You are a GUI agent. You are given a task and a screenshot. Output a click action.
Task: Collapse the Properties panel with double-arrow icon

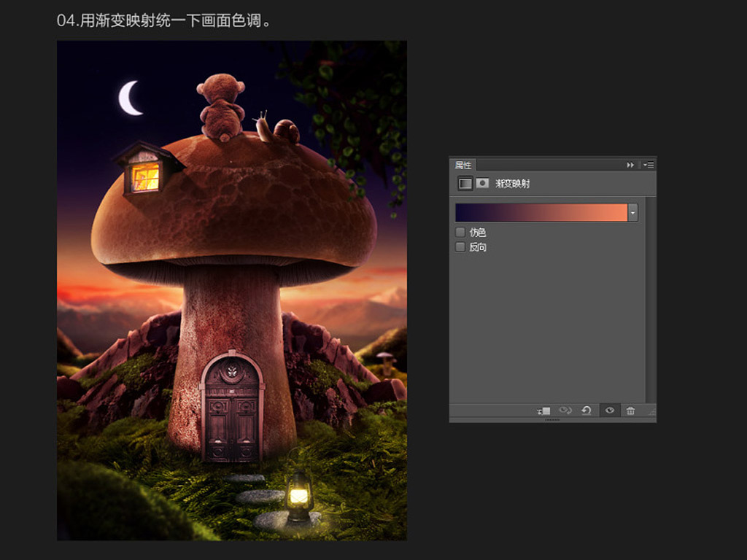(630, 165)
